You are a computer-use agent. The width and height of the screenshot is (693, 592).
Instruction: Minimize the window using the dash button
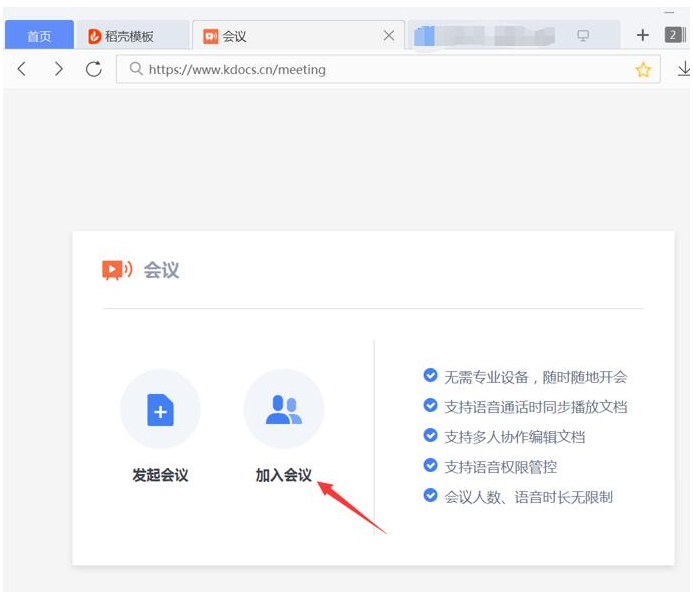669,12
